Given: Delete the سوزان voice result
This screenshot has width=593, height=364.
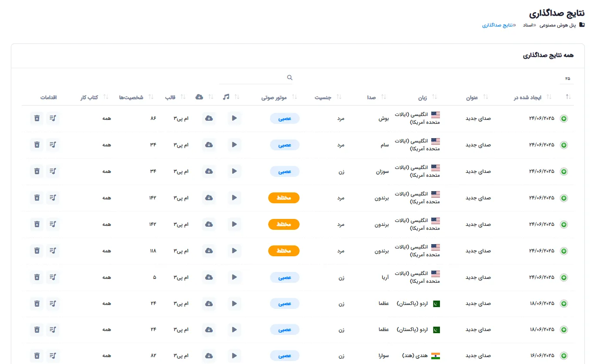Looking at the screenshot, I should [37, 171].
